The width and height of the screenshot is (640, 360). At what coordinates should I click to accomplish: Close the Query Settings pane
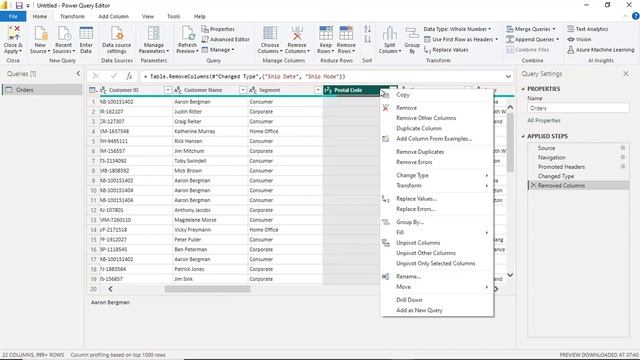point(626,74)
